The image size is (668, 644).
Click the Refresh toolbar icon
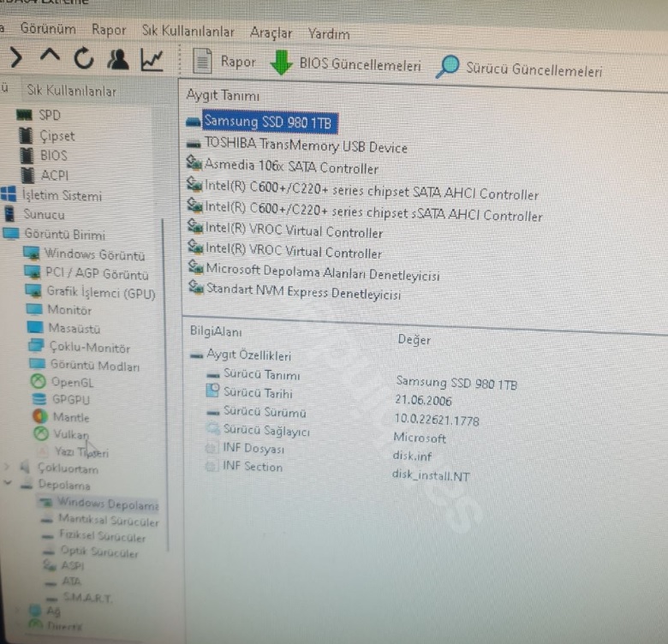(x=83, y=58)
